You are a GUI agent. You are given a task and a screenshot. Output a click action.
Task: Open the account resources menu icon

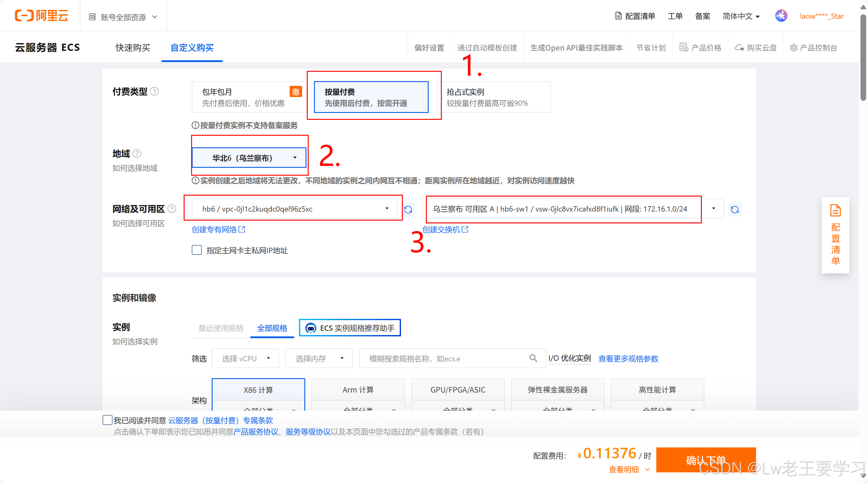coord(92,17)
